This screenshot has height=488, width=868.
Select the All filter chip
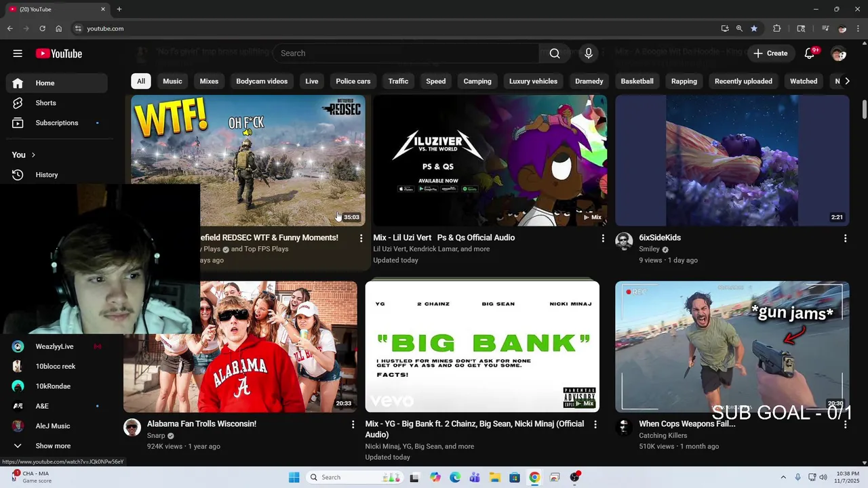(x=140, y=81)
